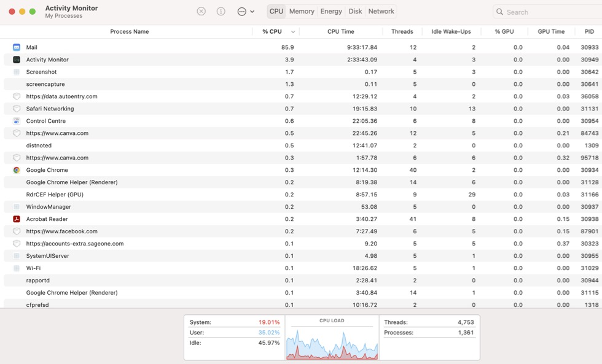Click the Google Chrome icon in list
Viewport: 602px width, 364px height.
point(17,170)
